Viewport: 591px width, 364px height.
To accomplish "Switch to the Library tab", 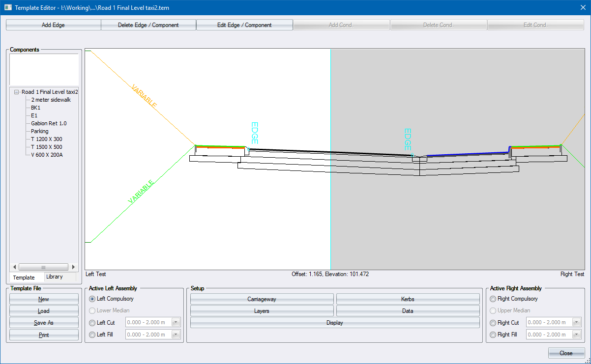I will coord(55,277).
